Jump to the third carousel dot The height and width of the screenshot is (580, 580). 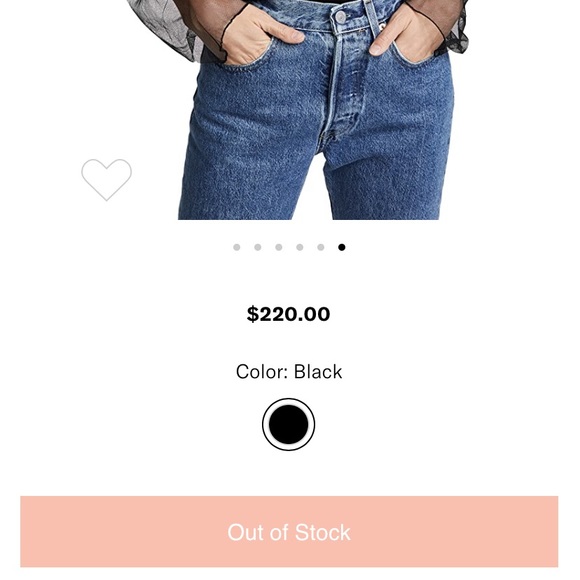279,247
